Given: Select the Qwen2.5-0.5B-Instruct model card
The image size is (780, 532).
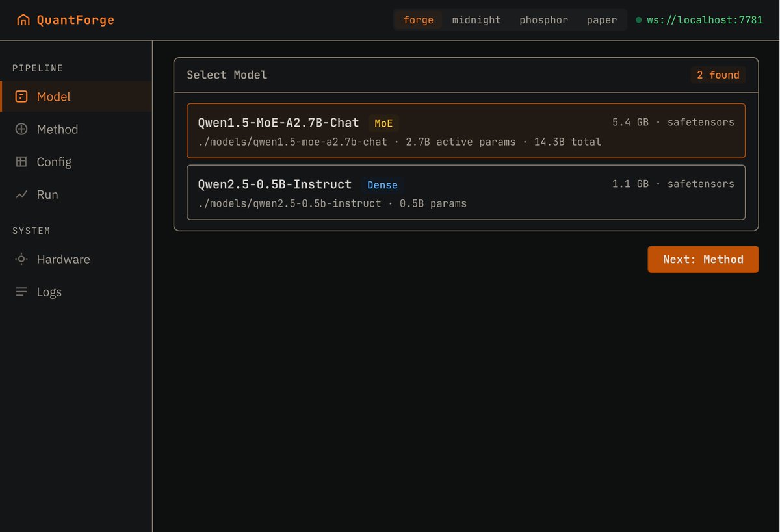Looking at the screenshot, I should (465, 192).
